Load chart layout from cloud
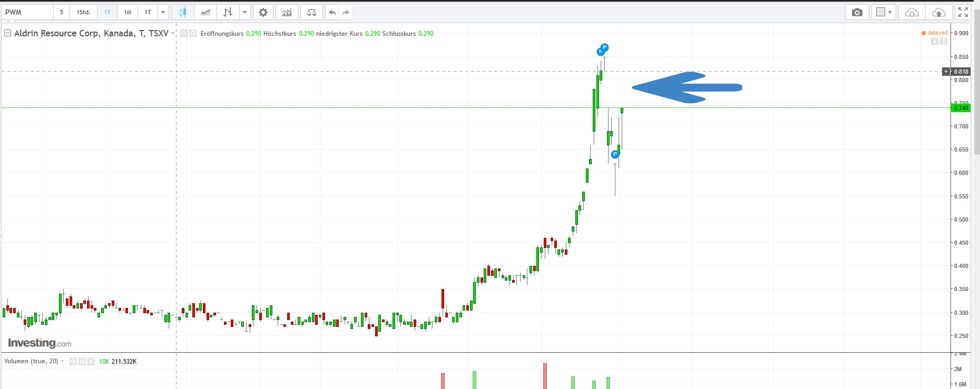 coord(912,12)
